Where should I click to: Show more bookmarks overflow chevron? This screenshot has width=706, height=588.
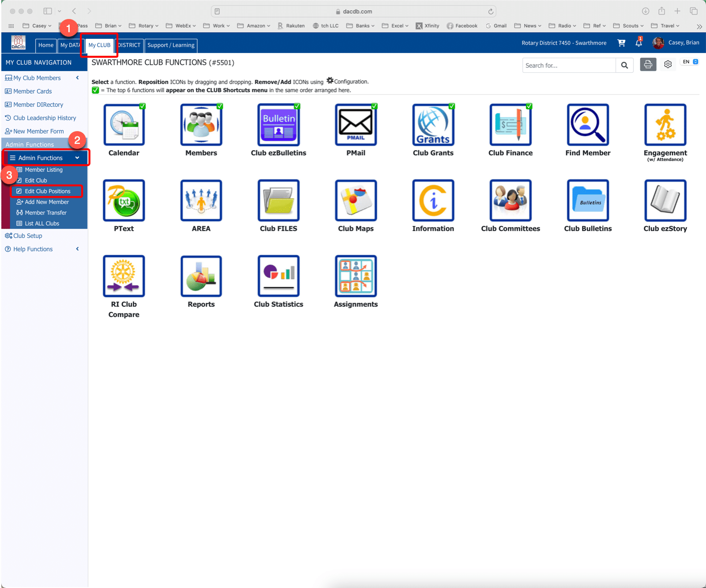point(699,26)
